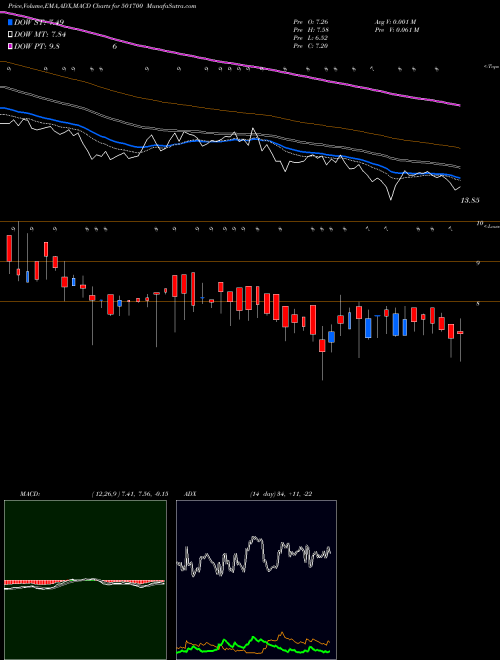
Task: Click the <Tops label at right edge
Action: [491, 67]
